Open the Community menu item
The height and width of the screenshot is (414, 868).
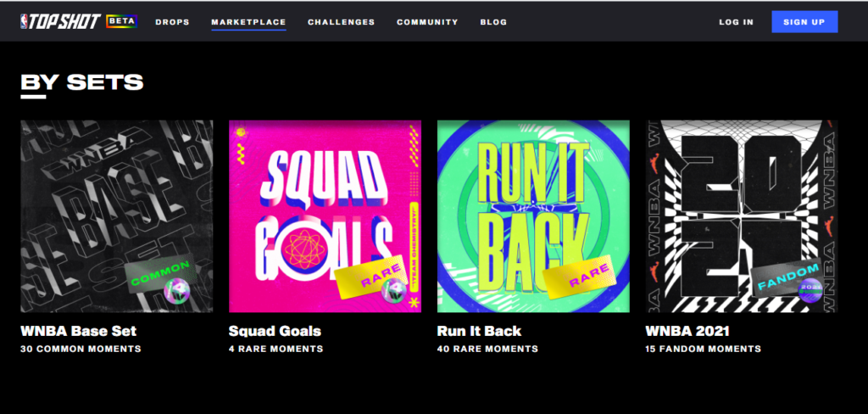pyautogui.click(x=427, y=22)
